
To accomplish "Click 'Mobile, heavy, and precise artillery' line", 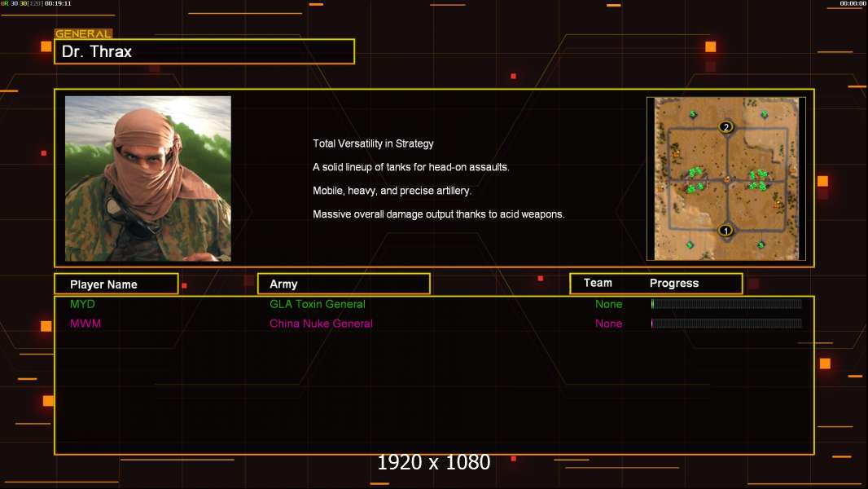I will 392,191.
